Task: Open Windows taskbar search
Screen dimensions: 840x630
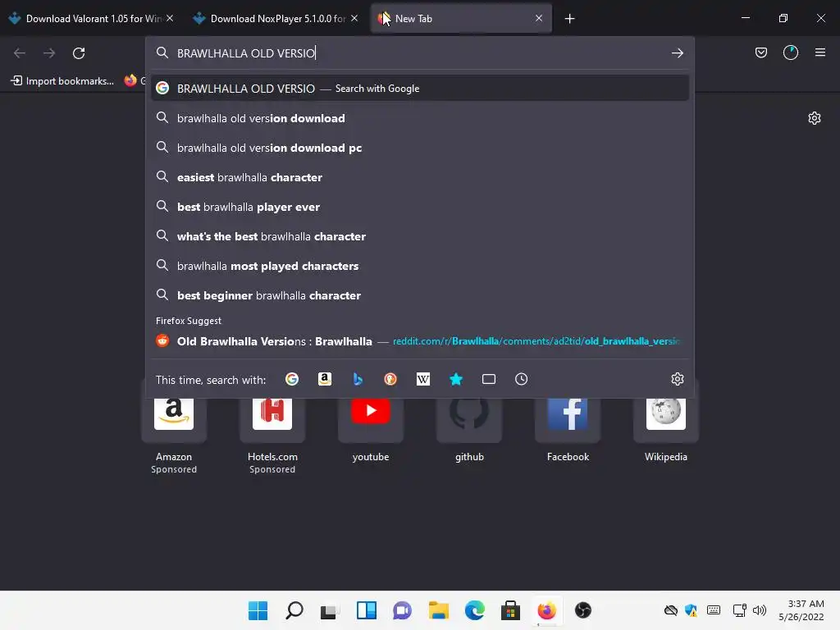Action: 294,610
